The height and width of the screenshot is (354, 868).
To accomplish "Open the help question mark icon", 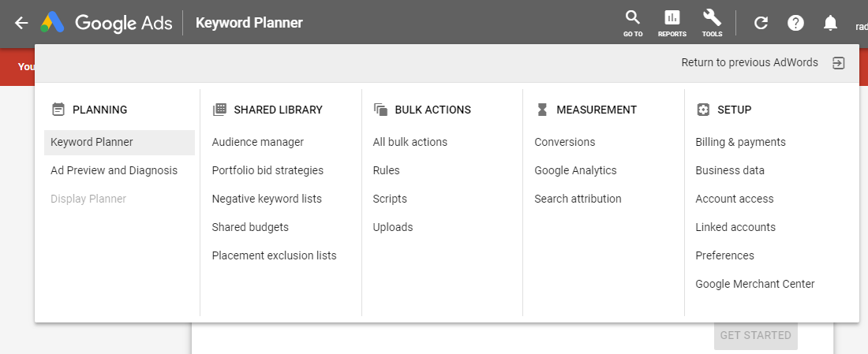I will point(795,23).
